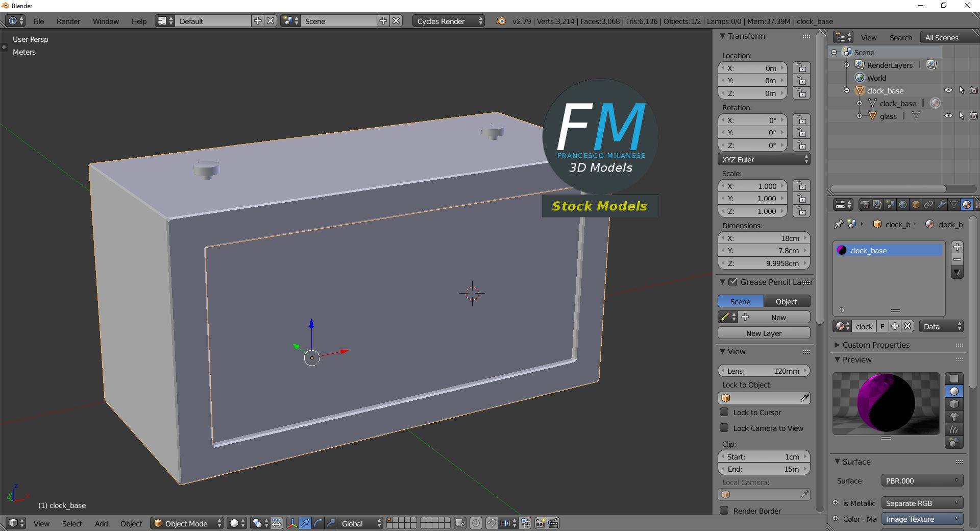Viewport: 980px width, 531px height.
Task: Open the File menu
Action: pos(38,21)
